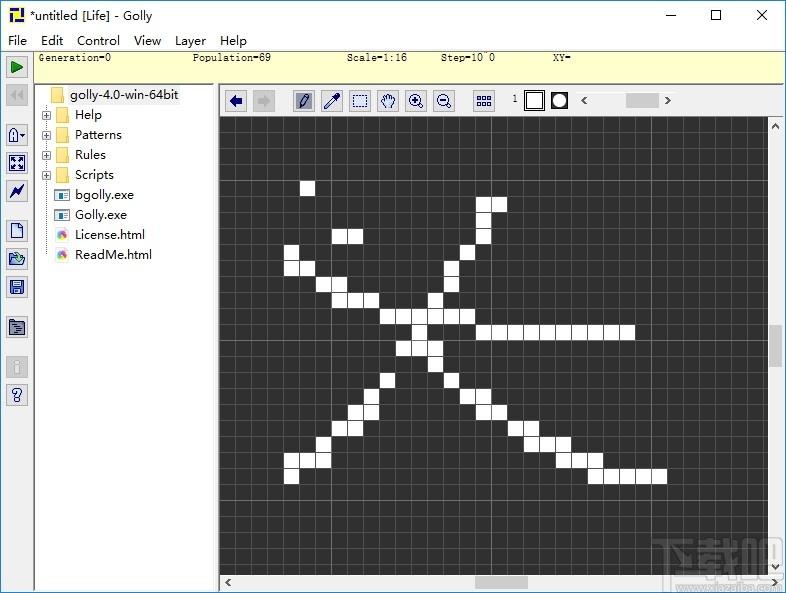Click the horizontal scrollbar thumb

pyautogui.click(x=501, y=582)
